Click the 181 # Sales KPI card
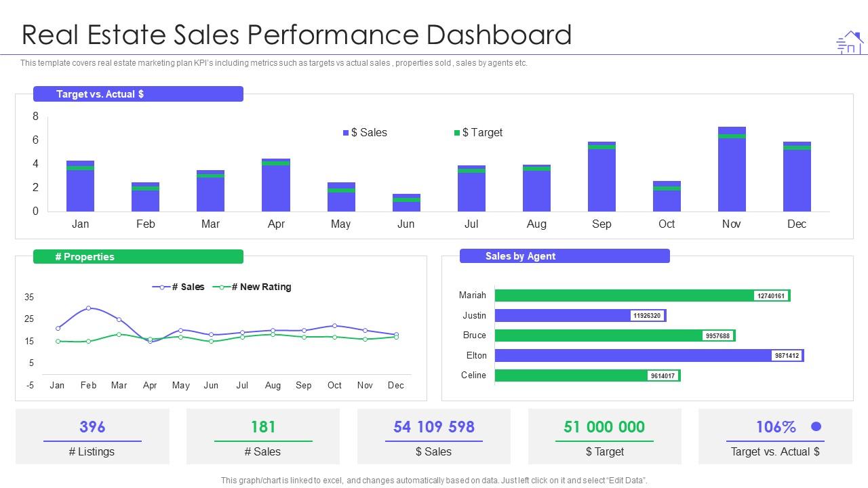 point(263,436)
